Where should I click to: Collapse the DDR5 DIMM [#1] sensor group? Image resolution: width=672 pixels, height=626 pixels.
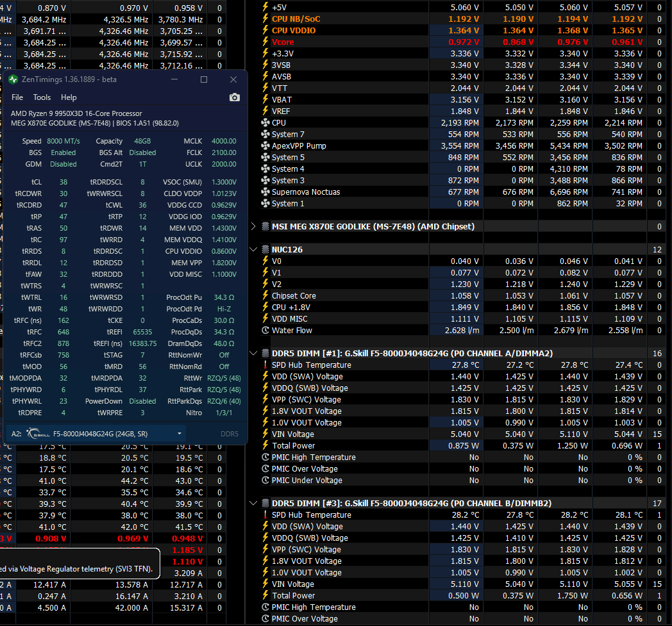tap(253, 353)
